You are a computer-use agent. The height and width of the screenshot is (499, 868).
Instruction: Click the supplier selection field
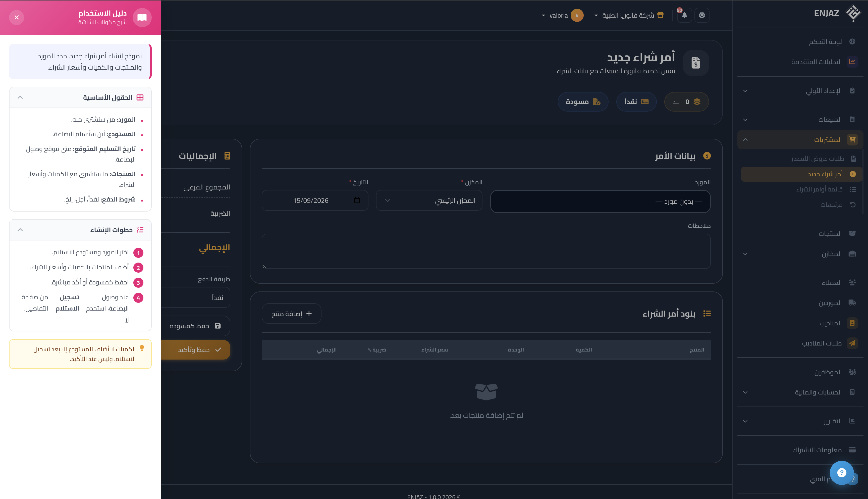point(600,202)
